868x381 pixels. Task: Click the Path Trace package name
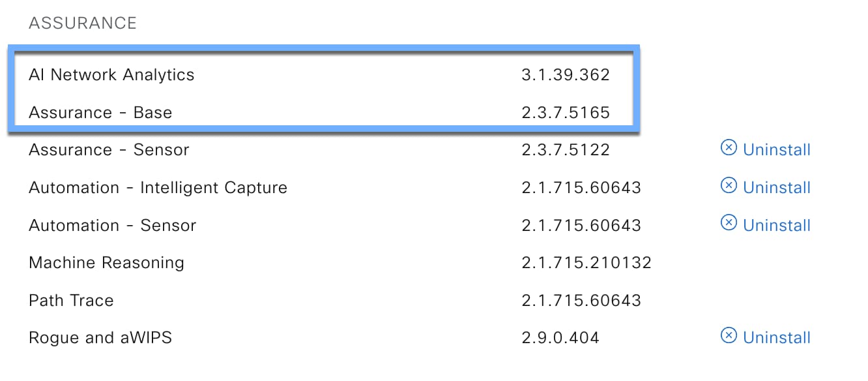tap(71, 301)
